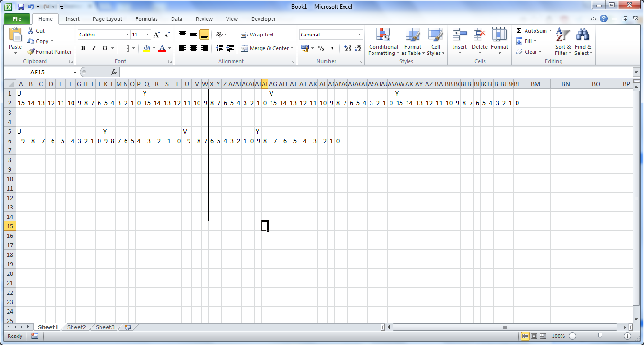Toggle Italic formatting
The height and width of the screenshot is (345, 644).
(94, 48)
